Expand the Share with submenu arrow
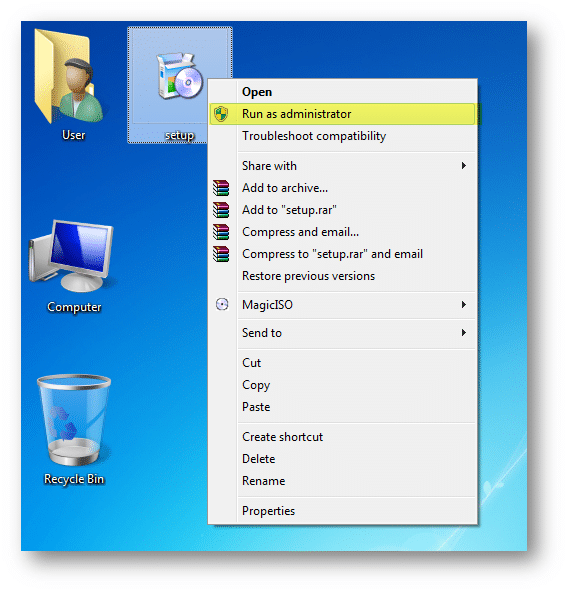The width and height of the screenshot is (569, 593). 464,166
